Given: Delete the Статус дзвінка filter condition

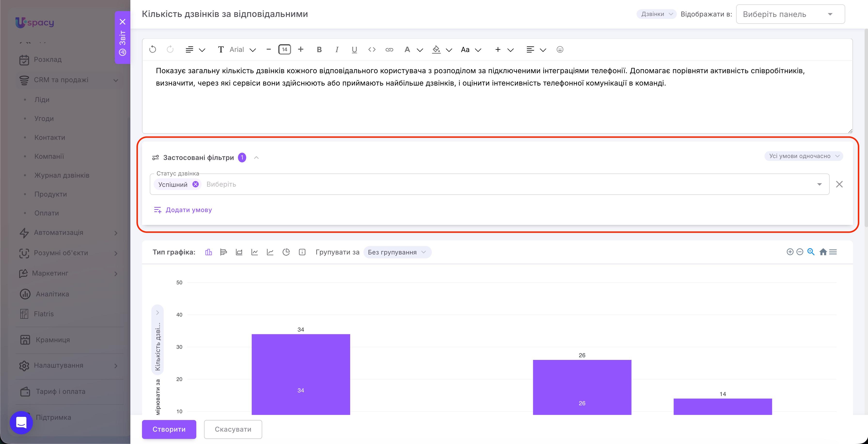Looking at the screenshot, I should point(839,184).
